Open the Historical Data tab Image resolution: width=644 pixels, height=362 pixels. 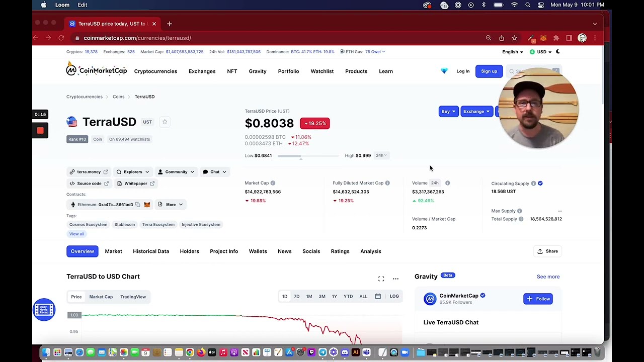tap(151, 251)
